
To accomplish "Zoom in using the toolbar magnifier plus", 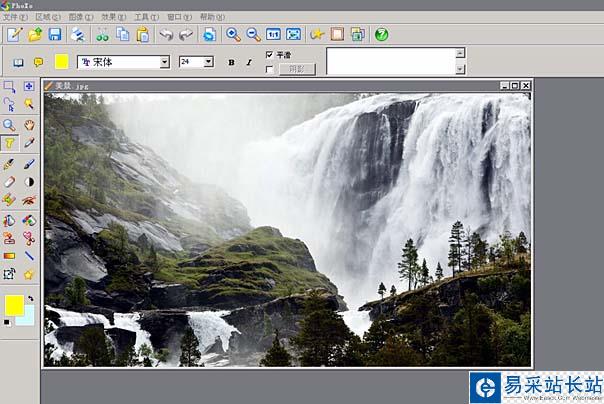I will (x=233, y=35).
